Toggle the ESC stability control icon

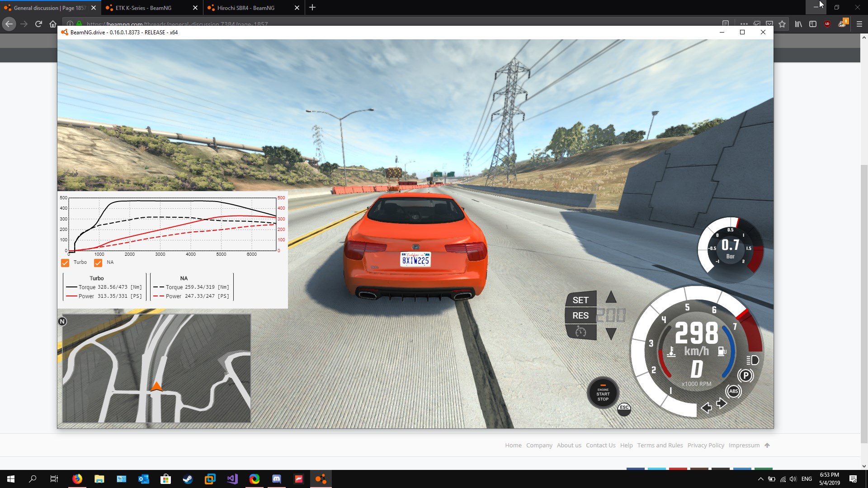click(x=624, y=409)
